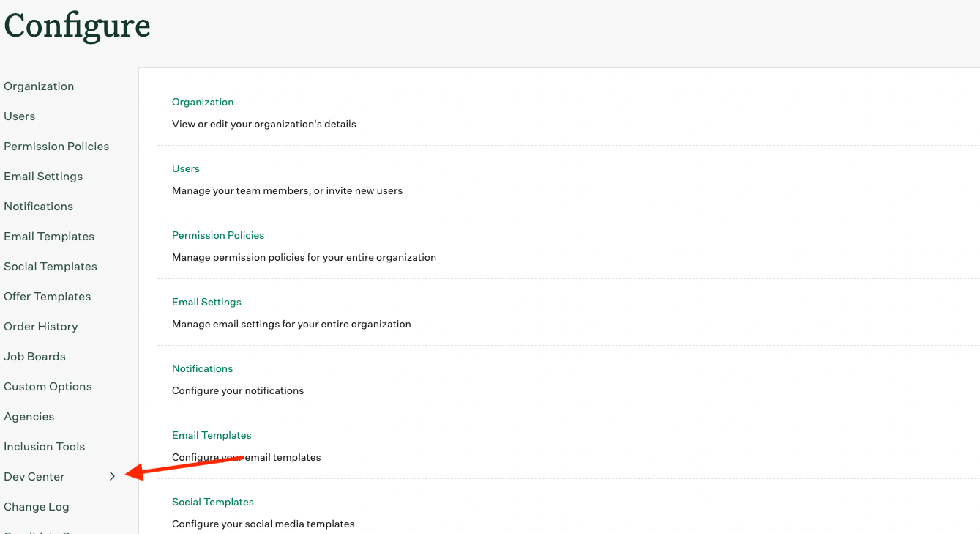
Task: Open Email Templates sidebar item
Action: pos(49,237)
